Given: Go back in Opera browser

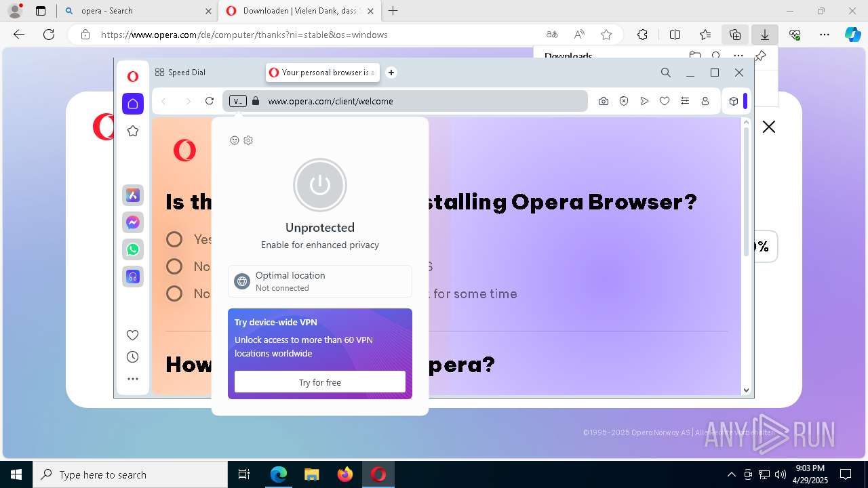Looking at the screenshot, I should (164, 101).
